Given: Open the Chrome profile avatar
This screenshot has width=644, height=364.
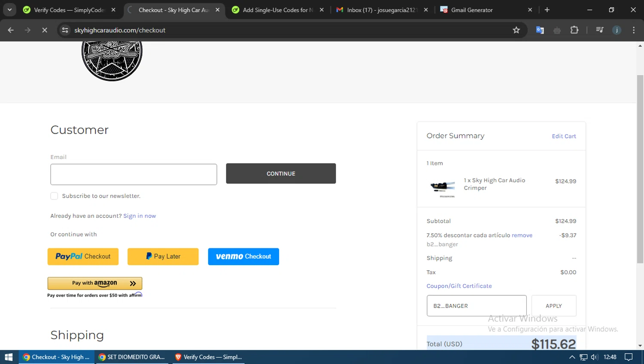Looking at the screenshot, I should coord(617,30).
